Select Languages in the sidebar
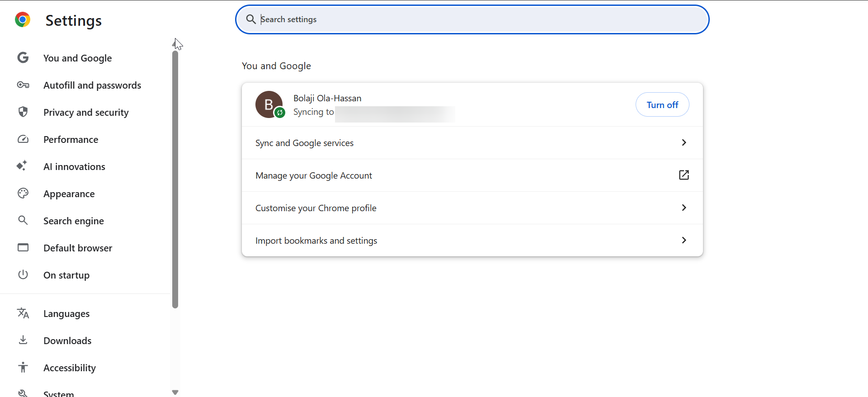 [x=66, y=314]
